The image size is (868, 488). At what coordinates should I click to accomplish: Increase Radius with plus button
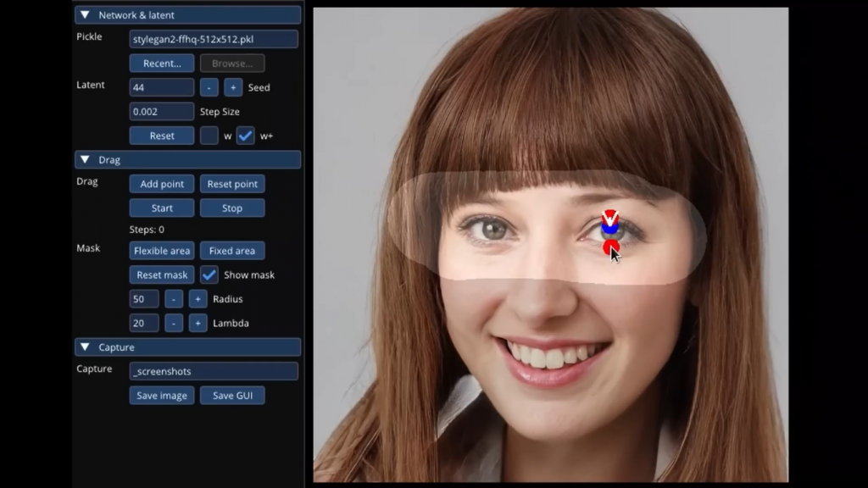[x=198, y=299]
